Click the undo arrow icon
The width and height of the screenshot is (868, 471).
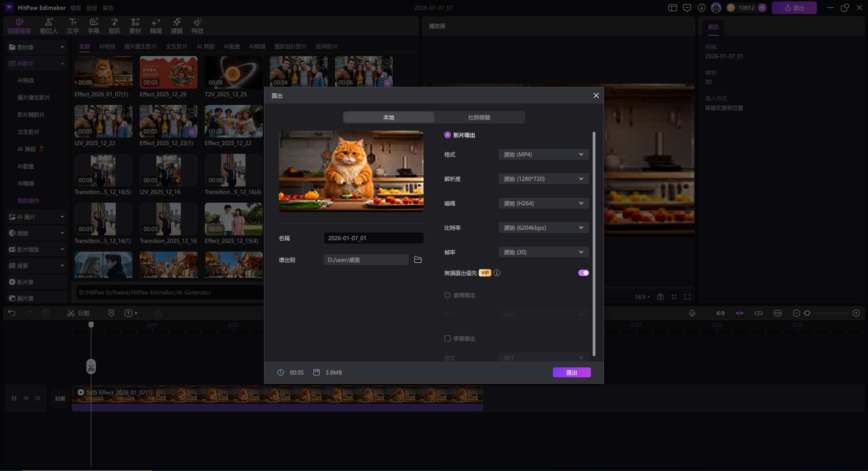[x=12, y=313]
